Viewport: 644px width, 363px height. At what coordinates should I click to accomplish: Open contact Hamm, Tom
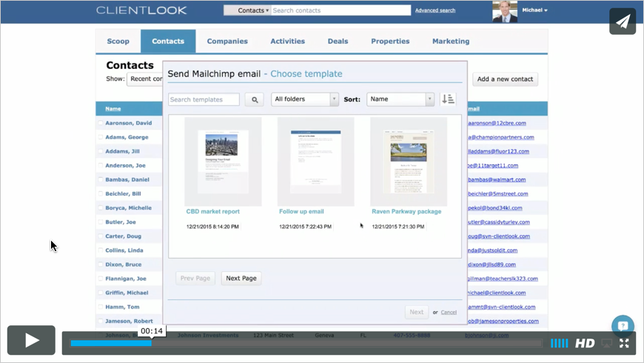pyautogui.click(x=122, y=307)
